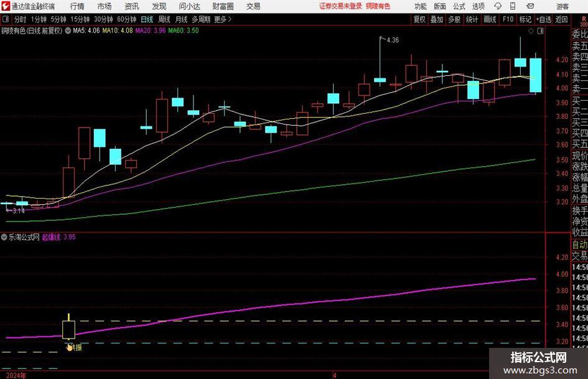Open the 交易 menu
This screenshot has height=379, width=588.
[x=253, y=6]
